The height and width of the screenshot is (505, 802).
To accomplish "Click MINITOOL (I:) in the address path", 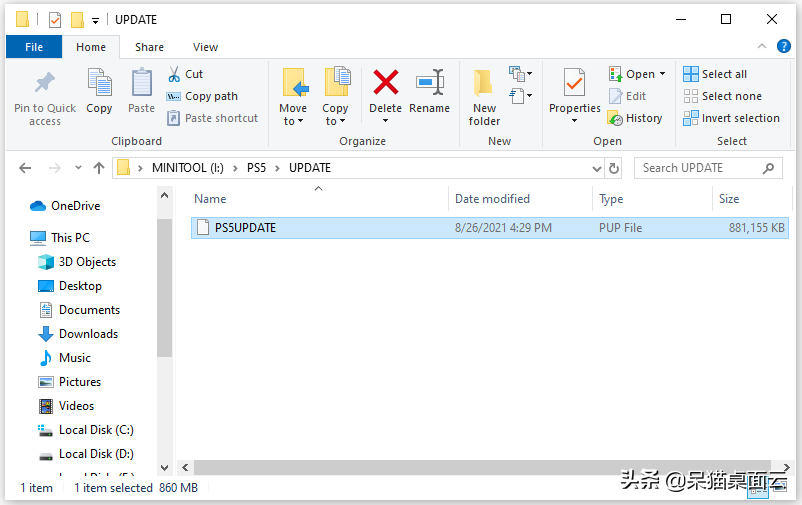I will point(188,168).
